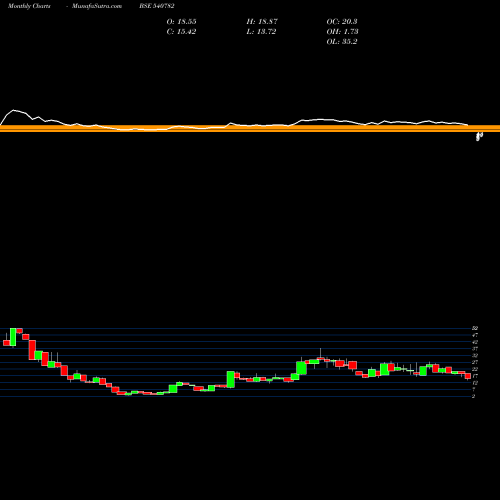Image resolution: width=500 pixels, height=500 pixels.
Task: Select the last red candle at chart's right end
Action: pyautogui.click(x=468, y=376)
